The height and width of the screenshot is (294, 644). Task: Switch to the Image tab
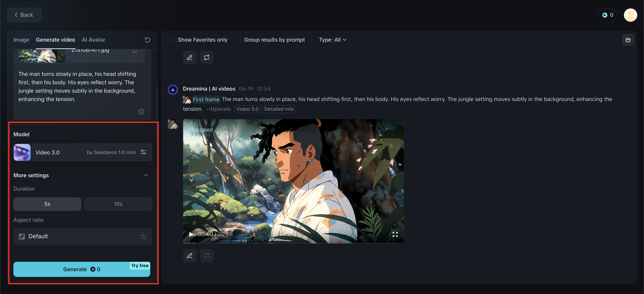21,40
